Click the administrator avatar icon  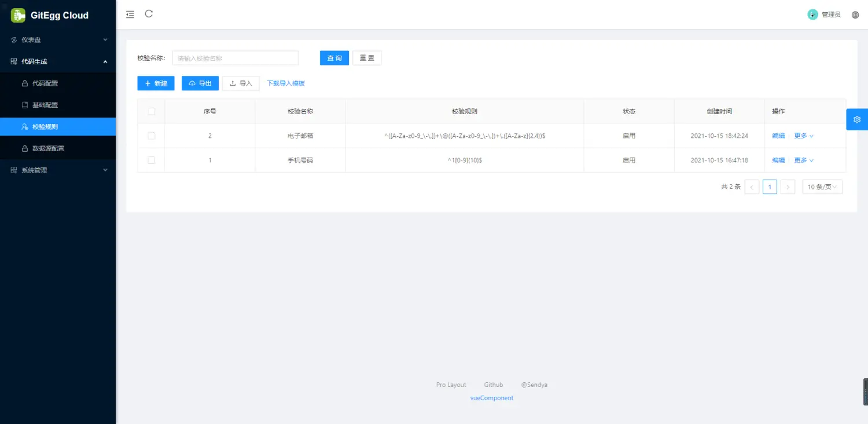(x=812, y=14)
